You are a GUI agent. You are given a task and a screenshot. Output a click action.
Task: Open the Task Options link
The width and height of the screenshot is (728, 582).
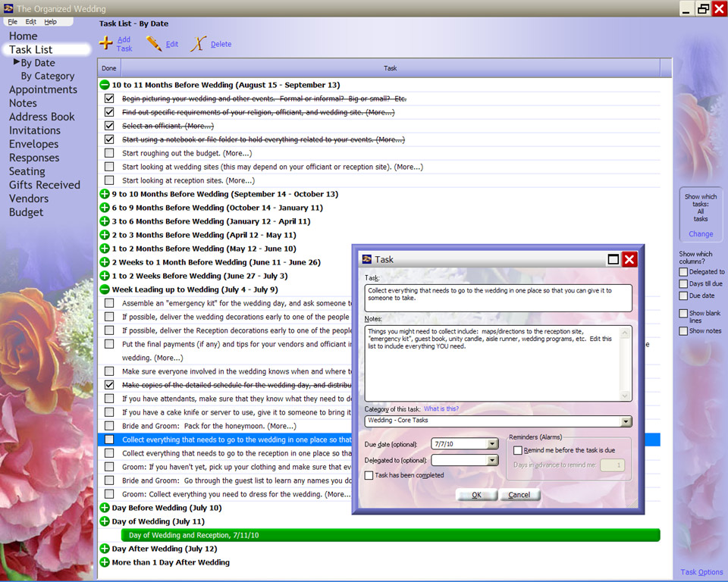701,572
